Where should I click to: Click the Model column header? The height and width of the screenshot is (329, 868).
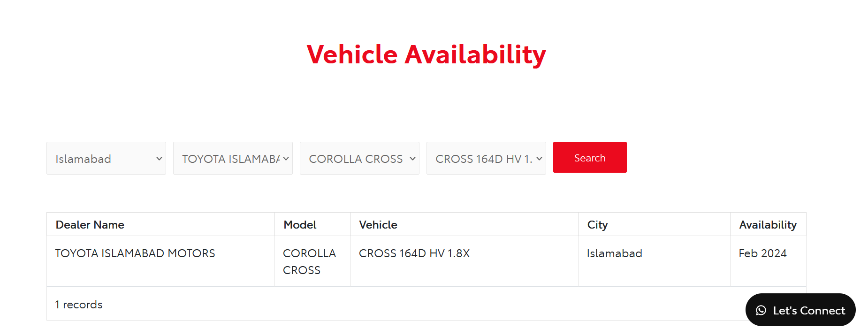(300, 225)
